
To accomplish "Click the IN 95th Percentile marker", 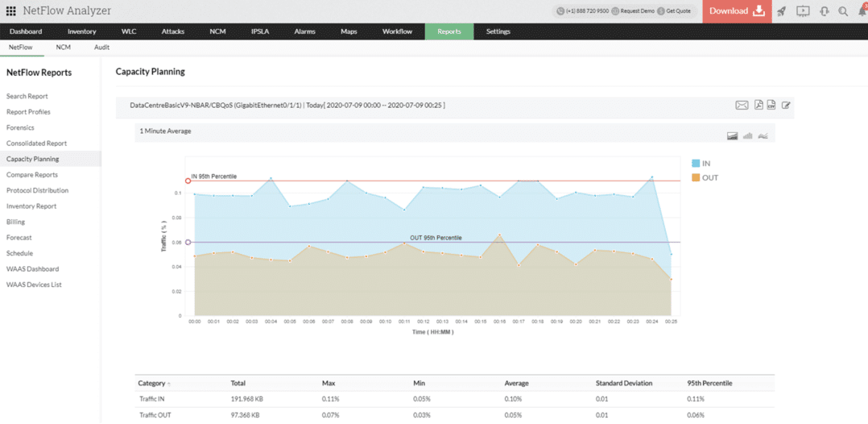I will pyautogui.click(x=188, y=181).
